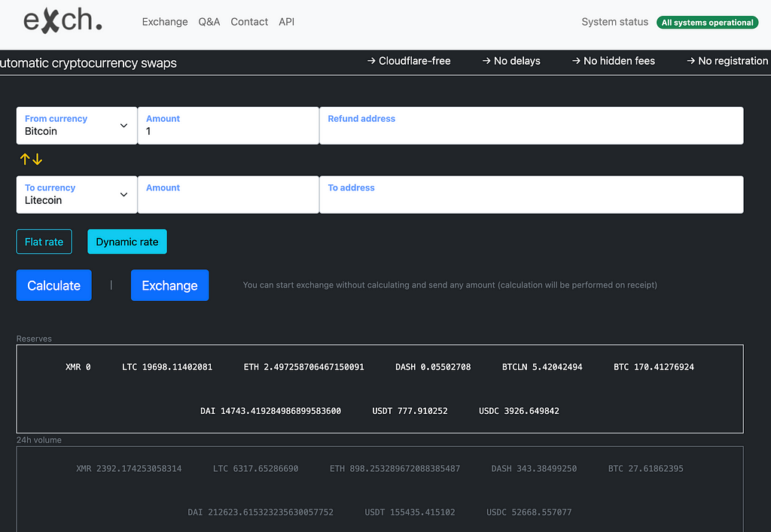Click the note about exchanging without calculating
This screenshot has height=532, width=771.
(x=450, y=285)
